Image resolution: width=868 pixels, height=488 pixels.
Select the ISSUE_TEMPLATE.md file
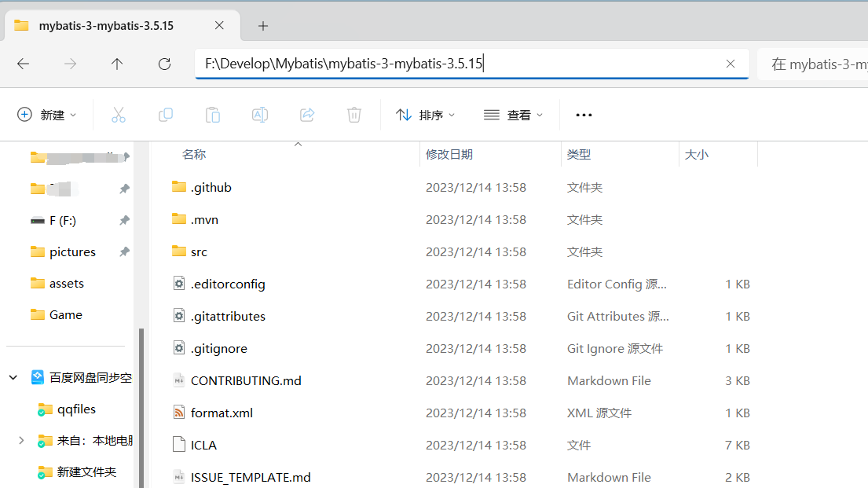click(251, 477)
